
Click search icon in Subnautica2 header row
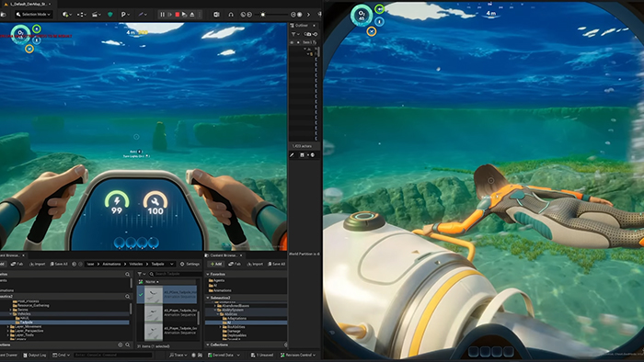tap(127, 296)
